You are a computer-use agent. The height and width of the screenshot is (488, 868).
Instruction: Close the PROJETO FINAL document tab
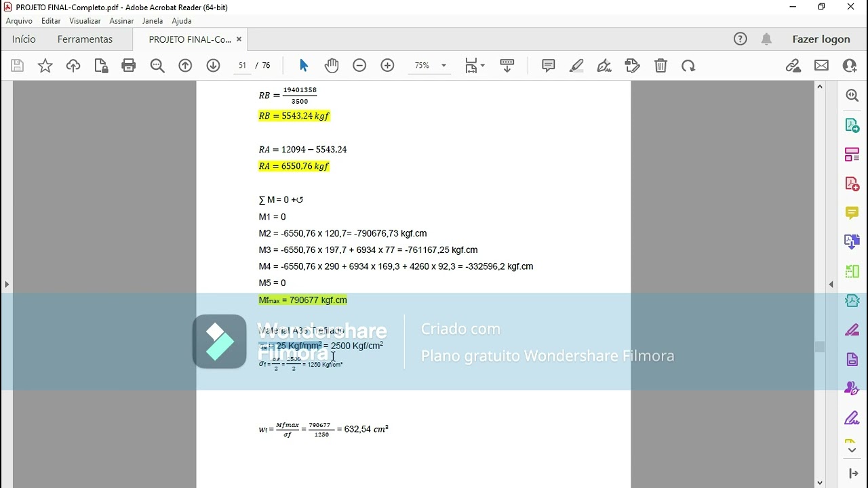click(239, 39)
